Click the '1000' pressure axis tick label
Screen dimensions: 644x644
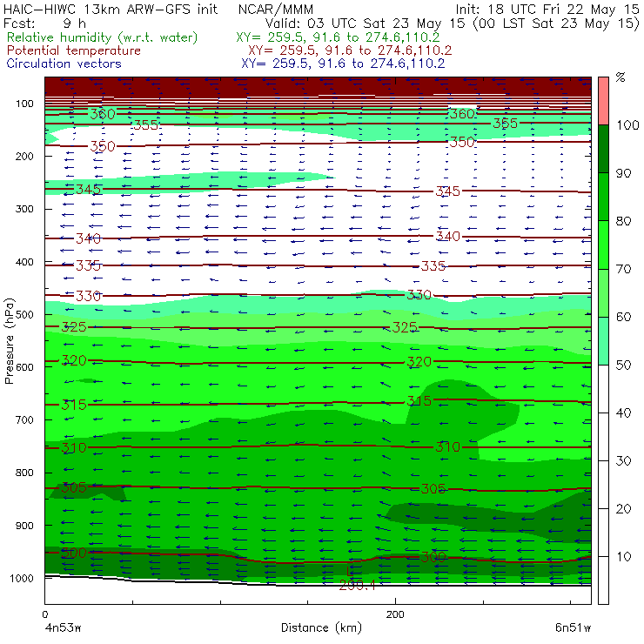[22, 578]
